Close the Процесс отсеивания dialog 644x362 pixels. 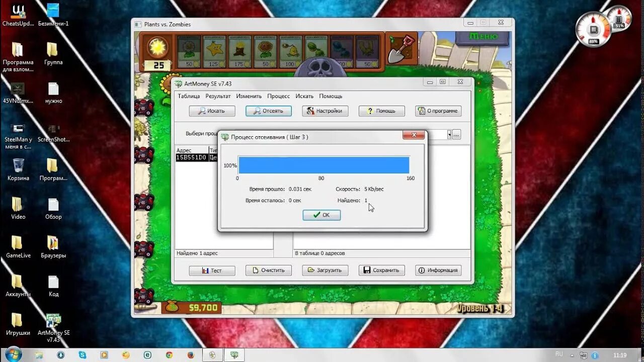414,135
